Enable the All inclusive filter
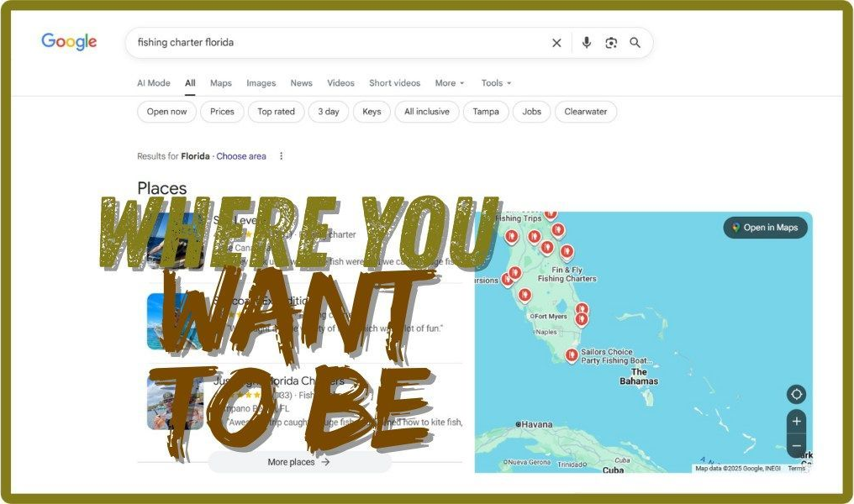 [x=426, y=111]
